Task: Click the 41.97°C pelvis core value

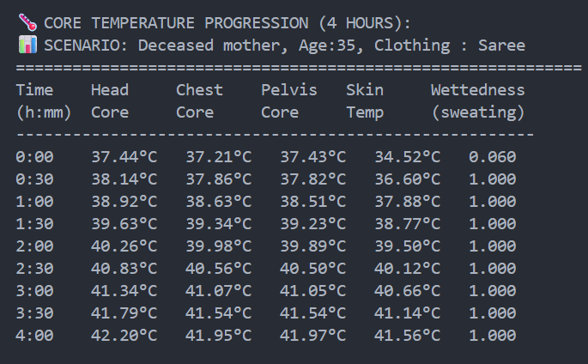Action: (x=312, y=336)
